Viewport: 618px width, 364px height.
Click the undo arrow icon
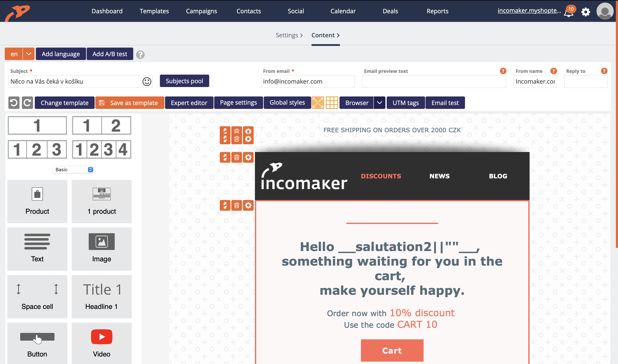click(14, 103)
